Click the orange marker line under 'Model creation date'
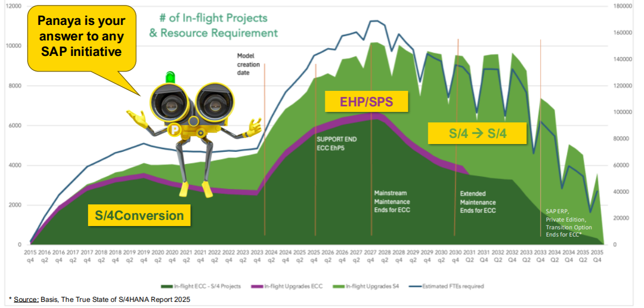644x308 pixels. (264, 150)
